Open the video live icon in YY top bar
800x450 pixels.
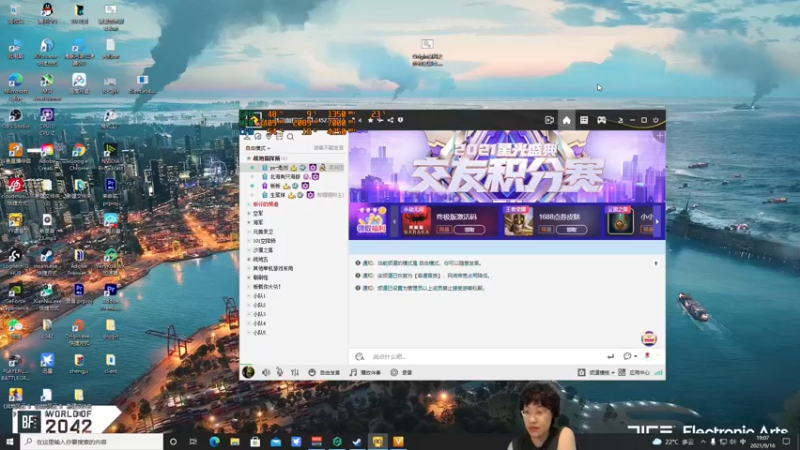[x=549, y=120]
